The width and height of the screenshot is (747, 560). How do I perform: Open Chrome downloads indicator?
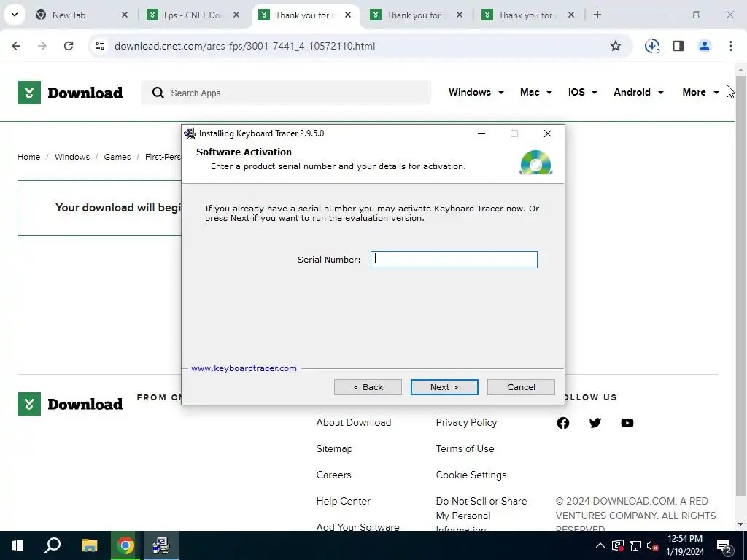coord(651,46)
